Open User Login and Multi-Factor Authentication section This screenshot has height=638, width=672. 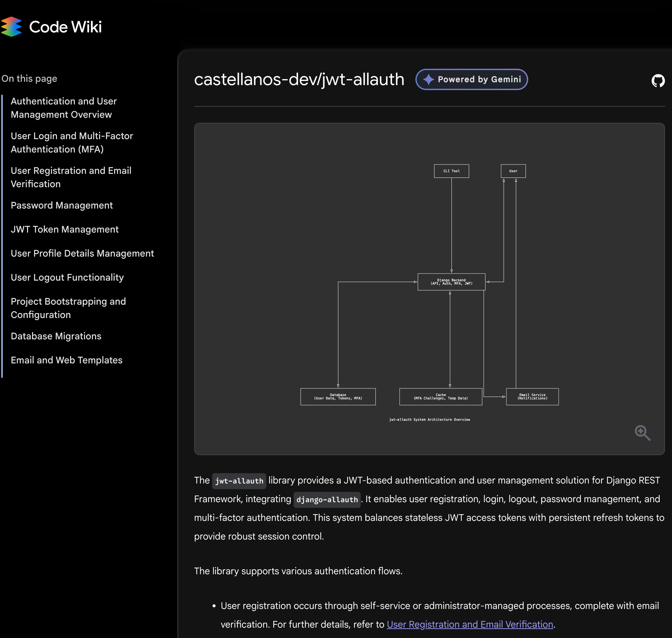tap(72, 142)
